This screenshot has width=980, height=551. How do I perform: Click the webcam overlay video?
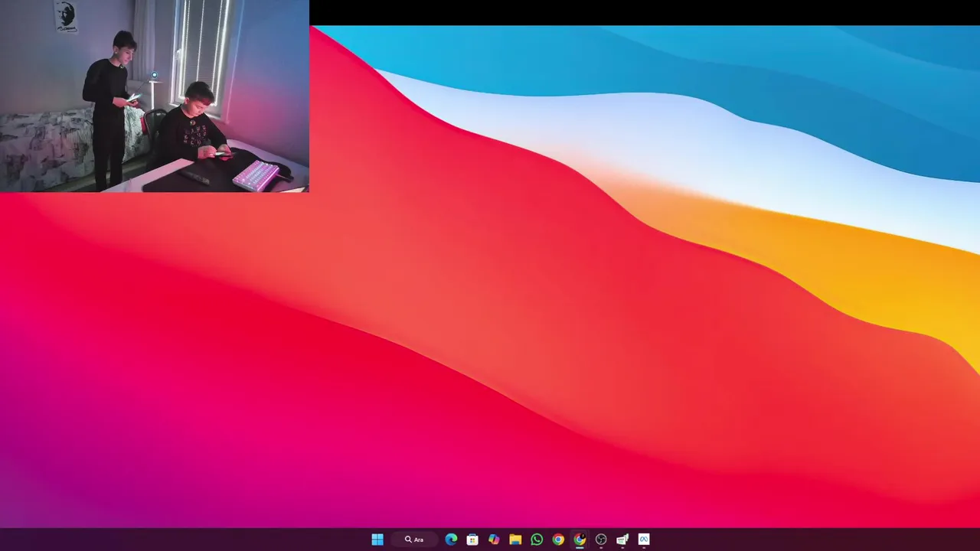(155, 96)
